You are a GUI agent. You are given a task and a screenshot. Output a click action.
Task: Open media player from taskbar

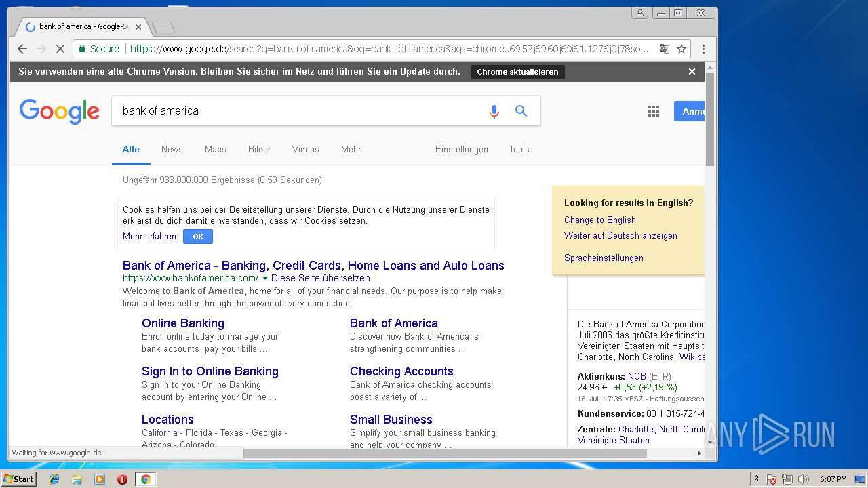100,479
